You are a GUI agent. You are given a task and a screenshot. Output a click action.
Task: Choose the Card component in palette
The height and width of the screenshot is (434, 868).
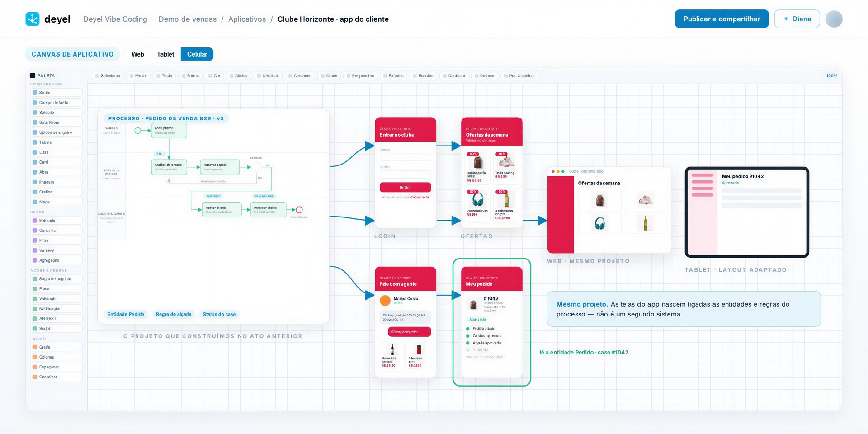point(57,162)
